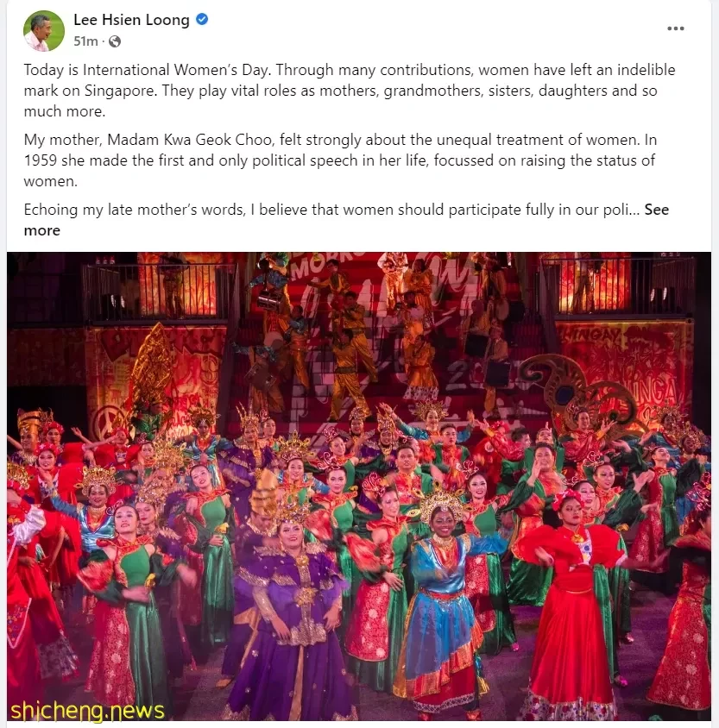Click the yellow-costumed performers on the staircase
Viewport: 719px width, 728px height.
353,343
